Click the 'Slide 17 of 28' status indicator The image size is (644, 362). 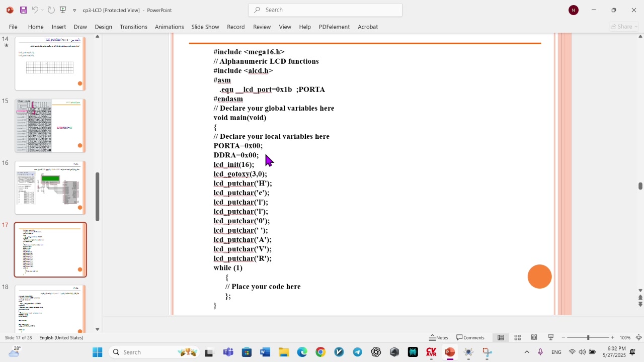[19, 338]
